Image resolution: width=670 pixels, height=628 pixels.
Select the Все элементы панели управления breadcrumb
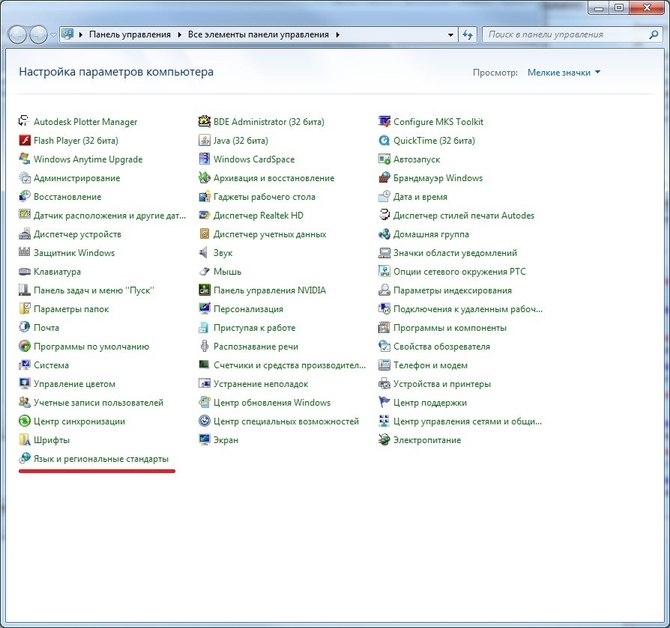click(x=258, y=34)
